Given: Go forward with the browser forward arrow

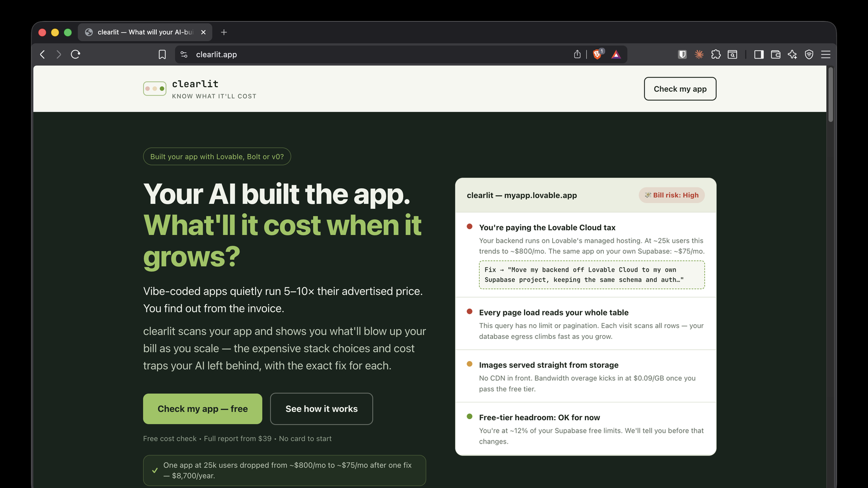Looking at the screenshot, I should 59,54.
